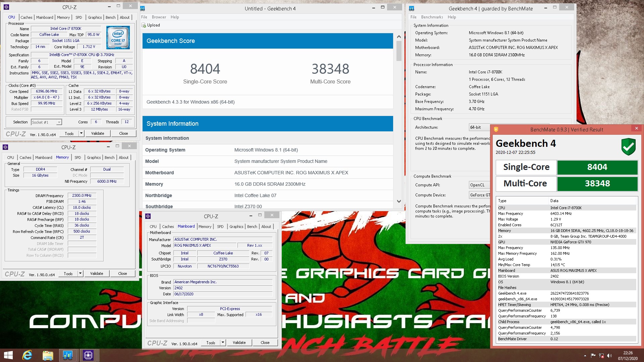Image resolution: width=644 pixels, height=362 pixels.
Task: Switch to Caches tab in top CPU-Z window
Action: click(x=26, y=17)
